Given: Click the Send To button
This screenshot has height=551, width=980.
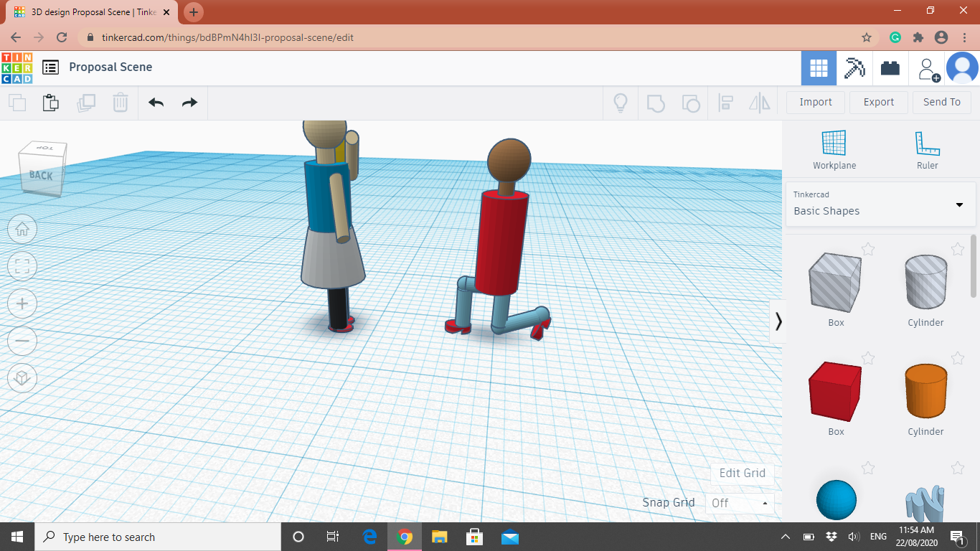Looking at the screenshot, I should [x=942, y=102].
